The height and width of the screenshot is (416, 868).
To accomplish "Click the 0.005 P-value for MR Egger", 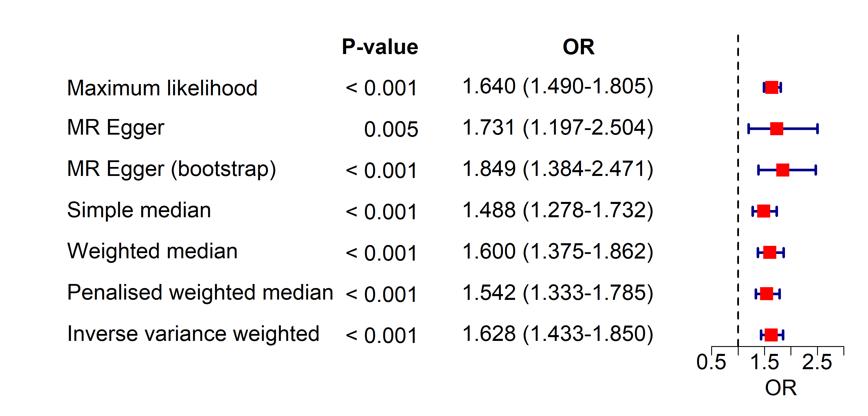I will [391, 129].
